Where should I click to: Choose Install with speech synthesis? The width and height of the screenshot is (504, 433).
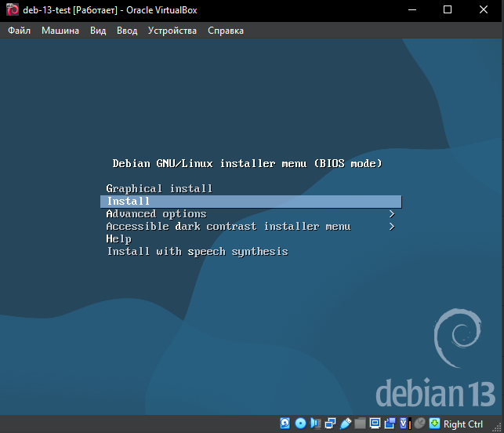(197, 252)
